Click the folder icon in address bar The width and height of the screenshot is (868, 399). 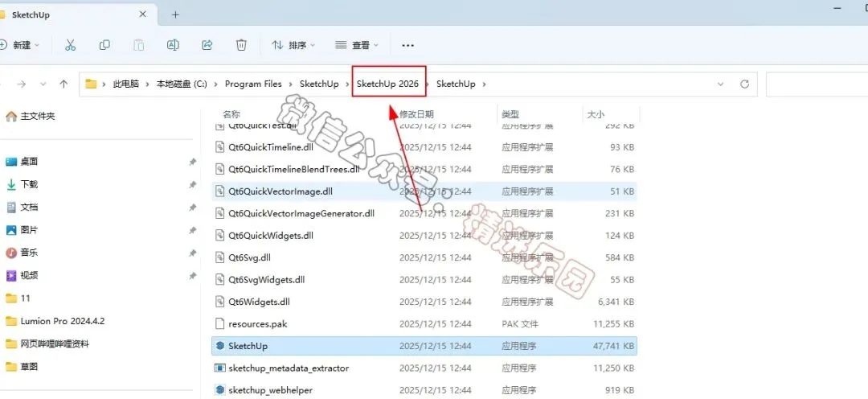click(x=91, y=84)
